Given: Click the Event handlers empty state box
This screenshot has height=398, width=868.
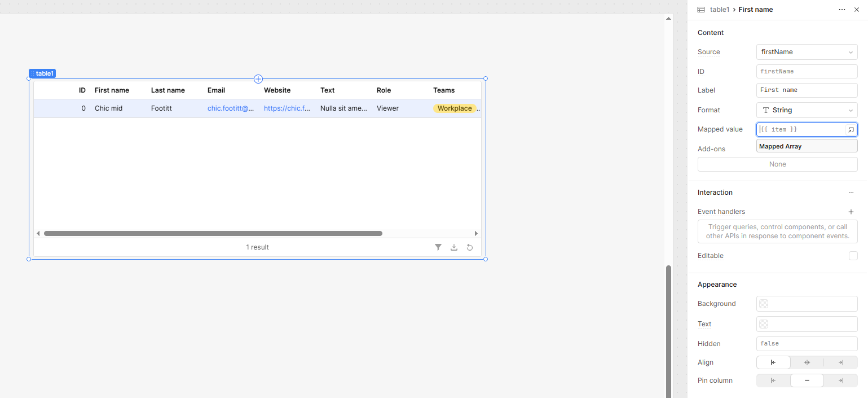Looking at the screenshot, I should coord(778,231).
